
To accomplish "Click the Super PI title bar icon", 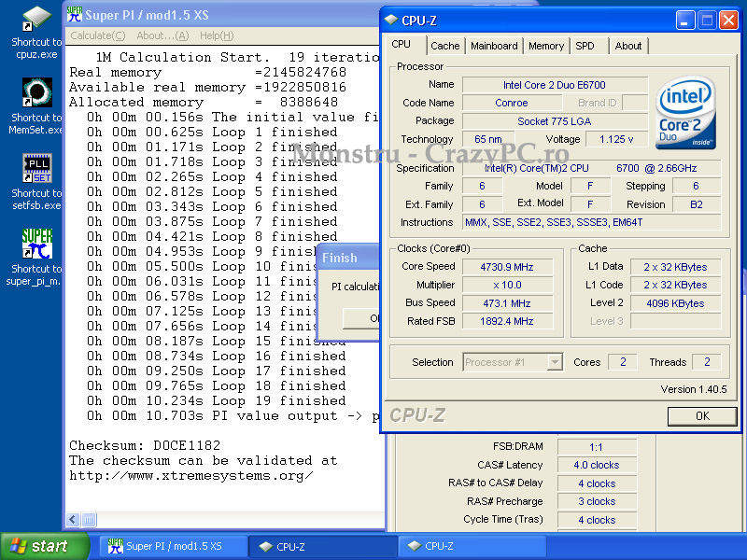I will click(x=75, y=15).
